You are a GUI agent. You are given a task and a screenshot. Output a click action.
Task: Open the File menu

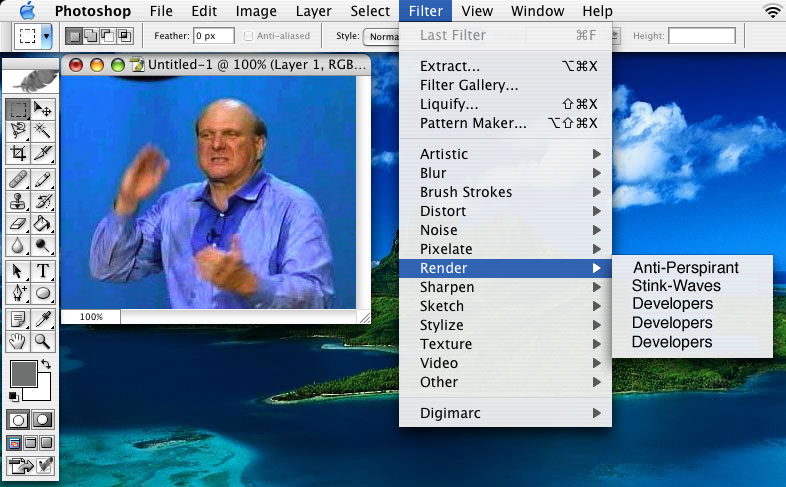point(161,11)
